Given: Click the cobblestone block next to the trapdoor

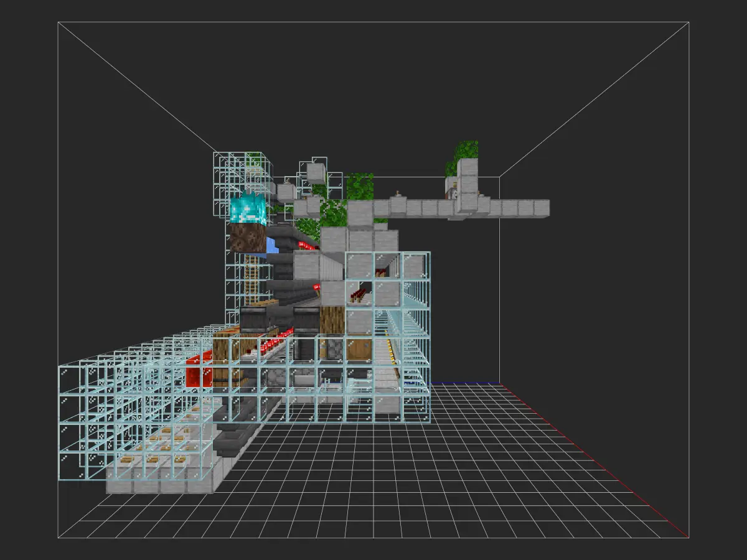Looking at the screenshot, I should pyautogui.click(x=332, y=348).
